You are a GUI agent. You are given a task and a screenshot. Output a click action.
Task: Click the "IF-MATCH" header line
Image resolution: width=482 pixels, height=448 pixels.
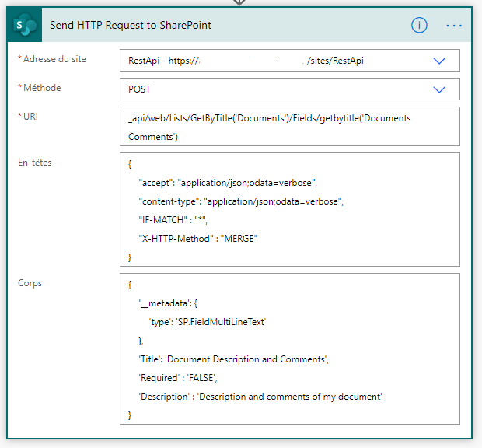(173, 220)
